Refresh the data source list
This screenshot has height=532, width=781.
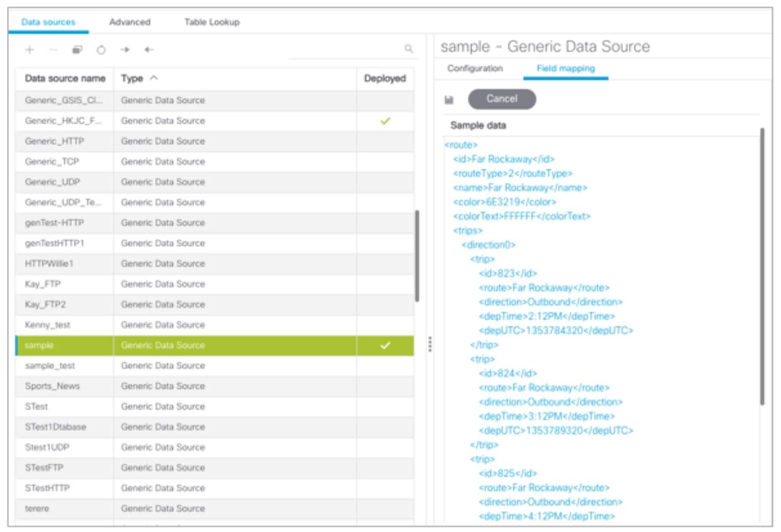click(100, 50)
